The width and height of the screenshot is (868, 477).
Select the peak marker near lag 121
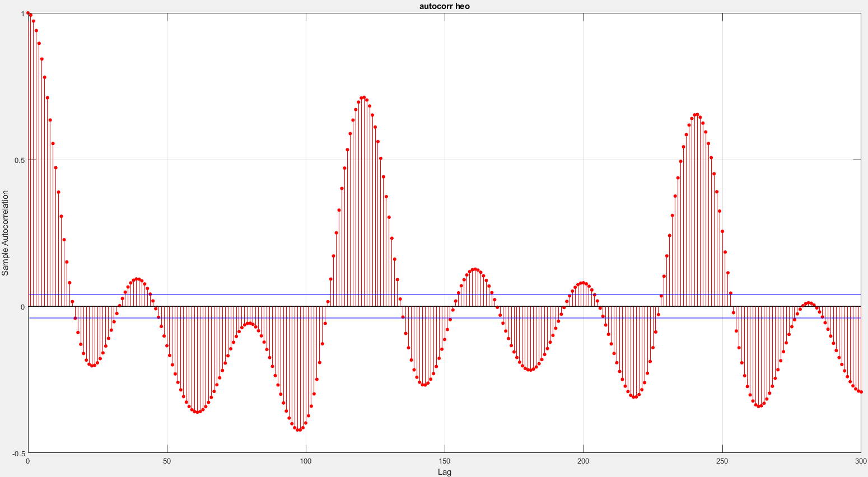point(364,97)
